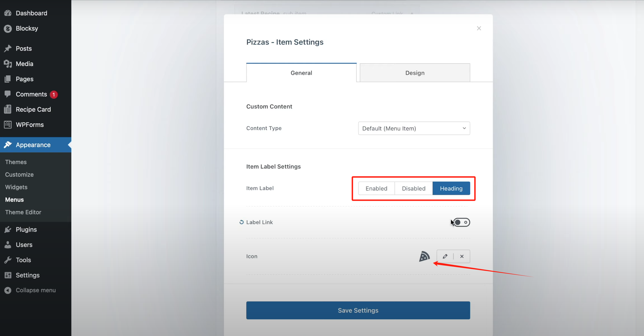Set Item Label to Enabled

tap(376, 188)
